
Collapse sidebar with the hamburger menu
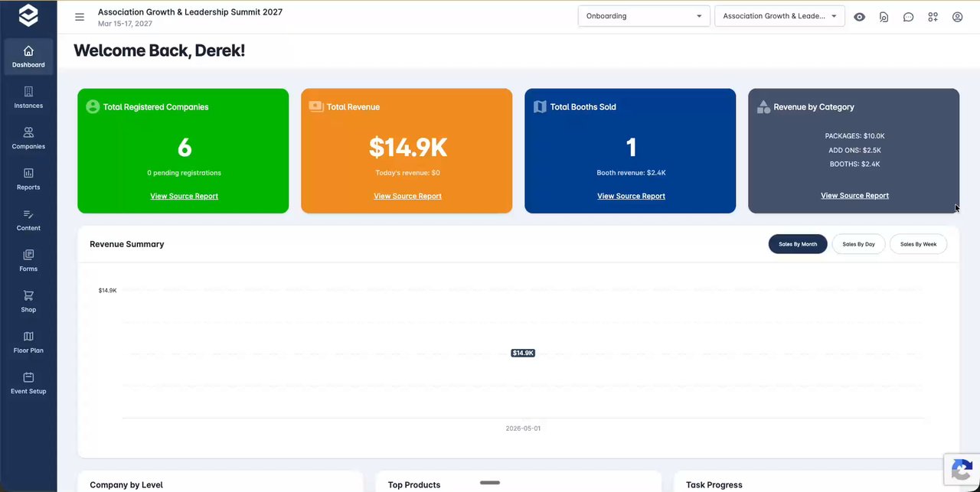(x=80, y=17)
